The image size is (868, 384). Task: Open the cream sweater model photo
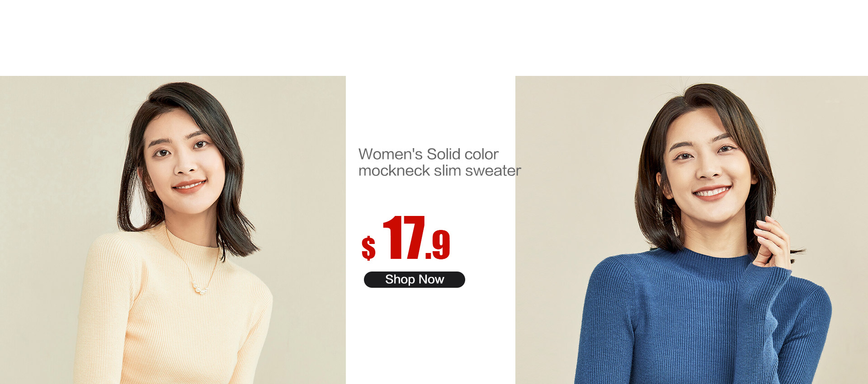173,230
